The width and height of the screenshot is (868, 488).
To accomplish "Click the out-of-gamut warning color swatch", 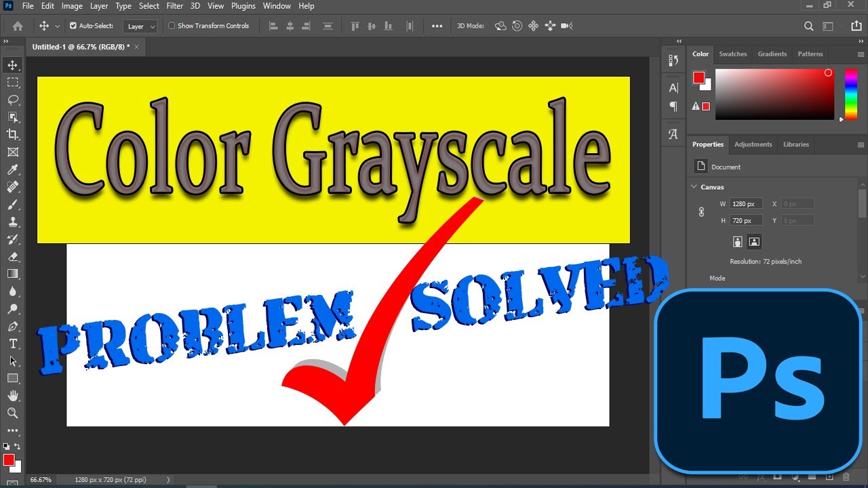I will click(x=706, y=106).
